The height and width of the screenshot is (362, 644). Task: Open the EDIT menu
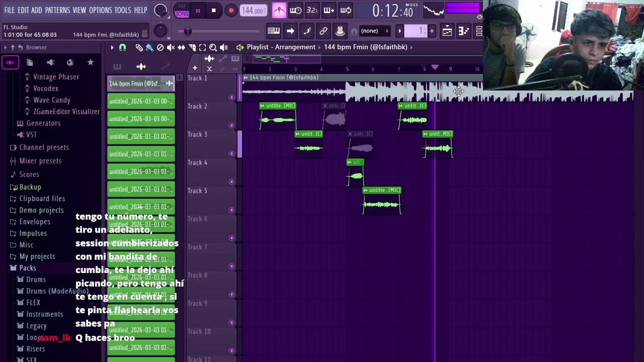click(x=23, y=10)
